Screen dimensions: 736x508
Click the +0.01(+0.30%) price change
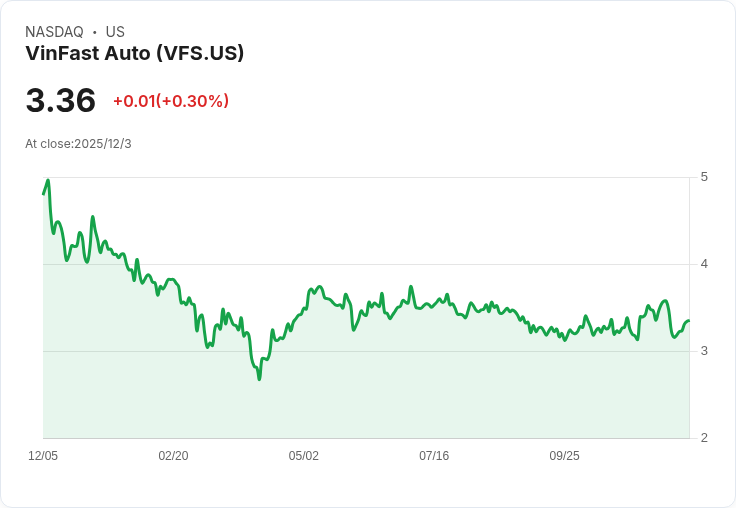click(171, 101)
